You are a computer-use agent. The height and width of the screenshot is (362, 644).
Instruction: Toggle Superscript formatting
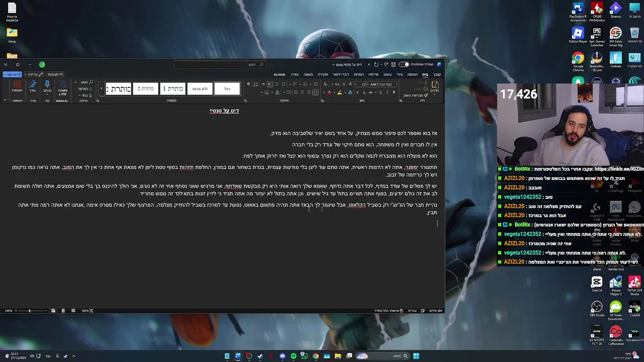(x=357, y=92)
